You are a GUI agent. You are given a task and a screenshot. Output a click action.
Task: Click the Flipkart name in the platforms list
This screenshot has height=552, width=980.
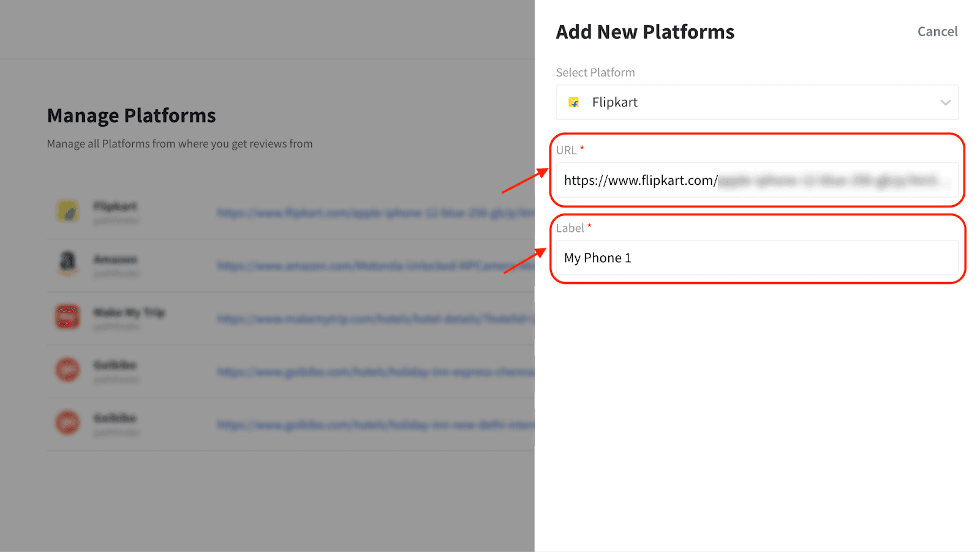pos(115,206)
